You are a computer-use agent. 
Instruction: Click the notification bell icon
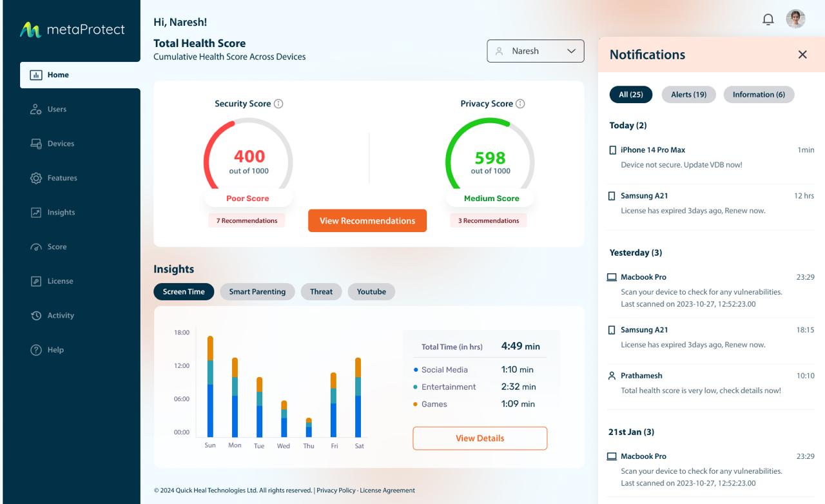tap(768, 19)
